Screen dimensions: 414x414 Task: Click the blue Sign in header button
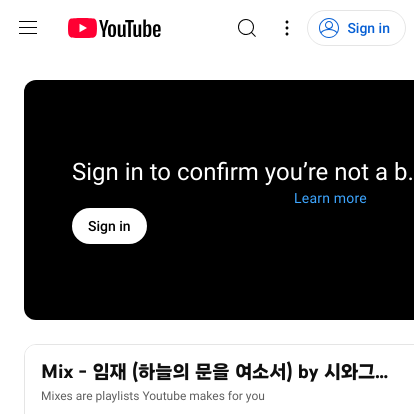[x=356, y=28]
